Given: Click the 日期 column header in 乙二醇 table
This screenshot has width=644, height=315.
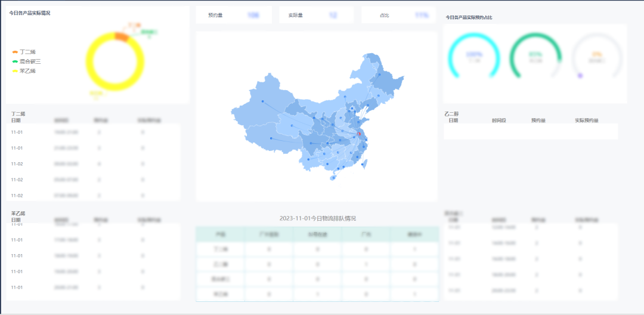Looking at the screenshot, I should pos(453,121).
